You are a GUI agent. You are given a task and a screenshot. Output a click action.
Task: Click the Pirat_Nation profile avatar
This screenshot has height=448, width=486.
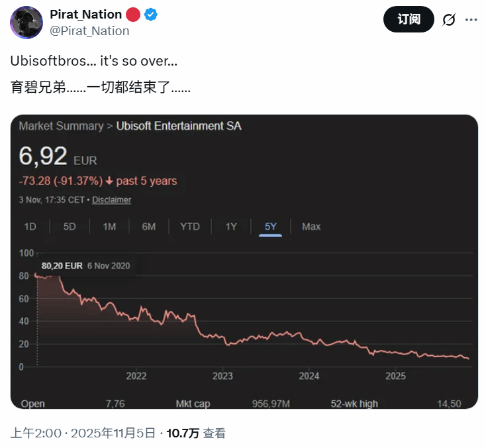click(26, 23)
